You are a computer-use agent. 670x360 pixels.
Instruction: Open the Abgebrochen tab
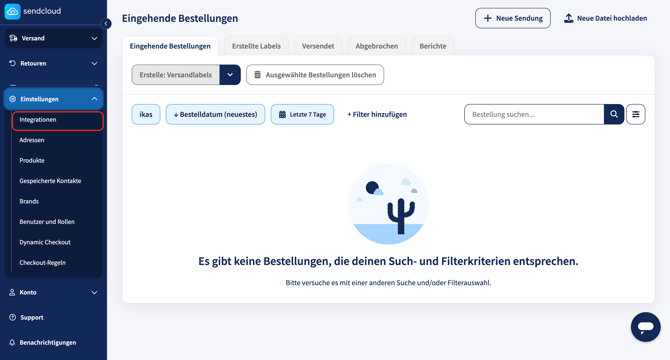pos(376,46)
